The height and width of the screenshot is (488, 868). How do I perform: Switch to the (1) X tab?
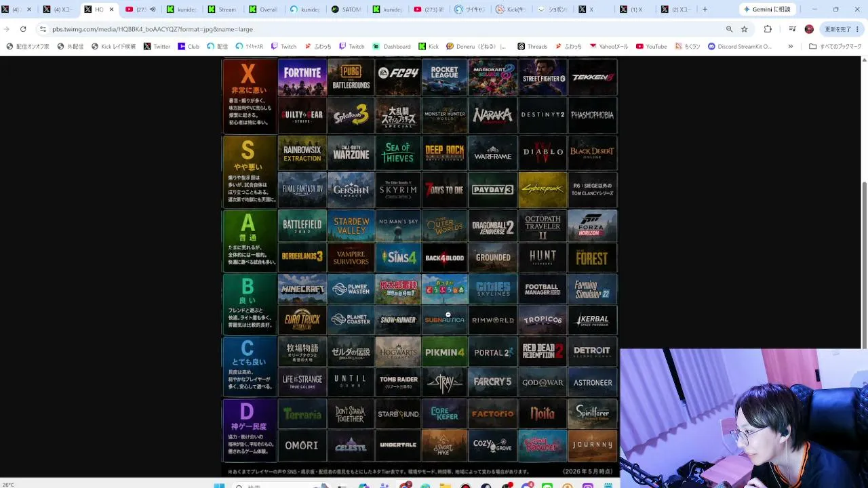[635, 9]
